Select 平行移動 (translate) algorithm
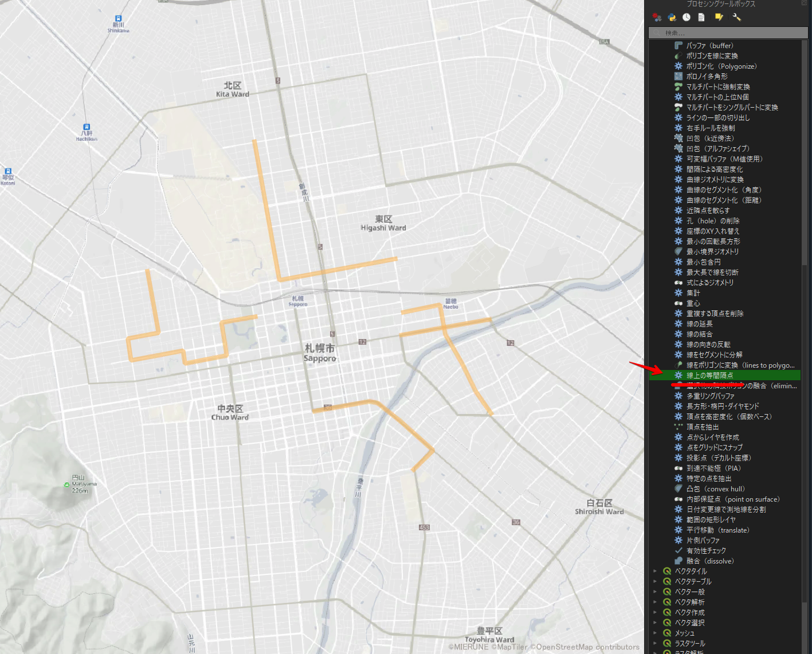812x654 pixels. (x=718, y=530)
